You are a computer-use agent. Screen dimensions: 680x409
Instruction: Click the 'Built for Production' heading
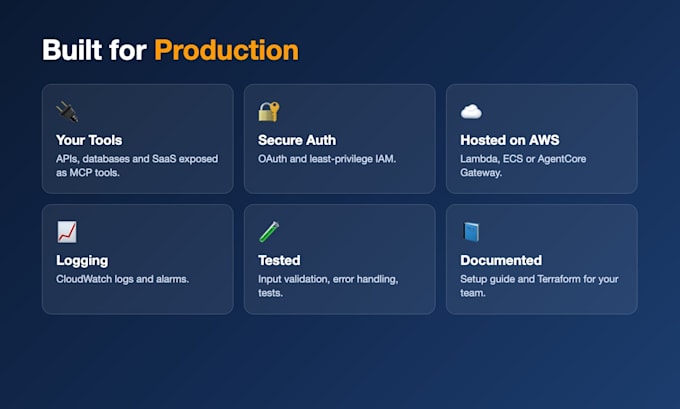170,50
